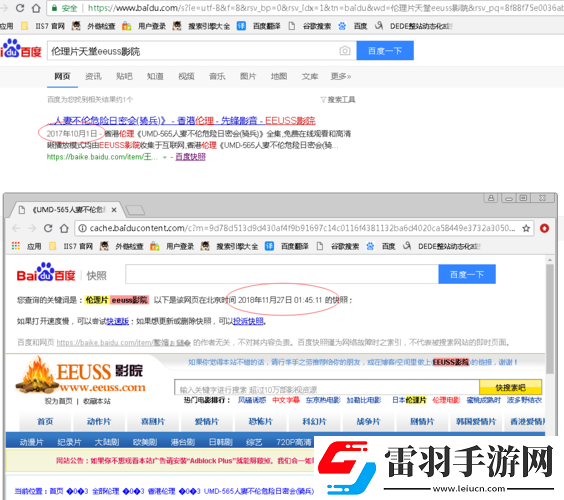Viewport: 564px width, 500px height.
Task: Open the 综艺 item in the blue bar
Action: point(254,442)
